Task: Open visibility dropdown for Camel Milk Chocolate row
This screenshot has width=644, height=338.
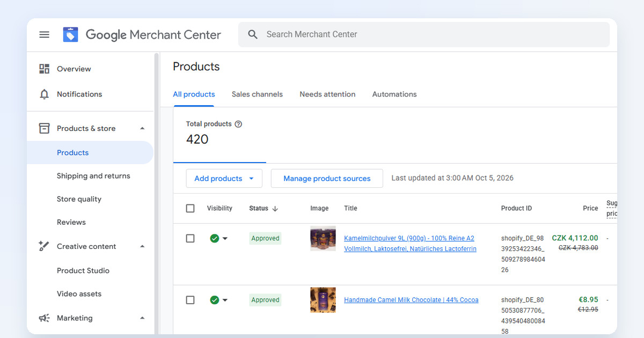Action: pyautogui.click(x=225, y=300)
